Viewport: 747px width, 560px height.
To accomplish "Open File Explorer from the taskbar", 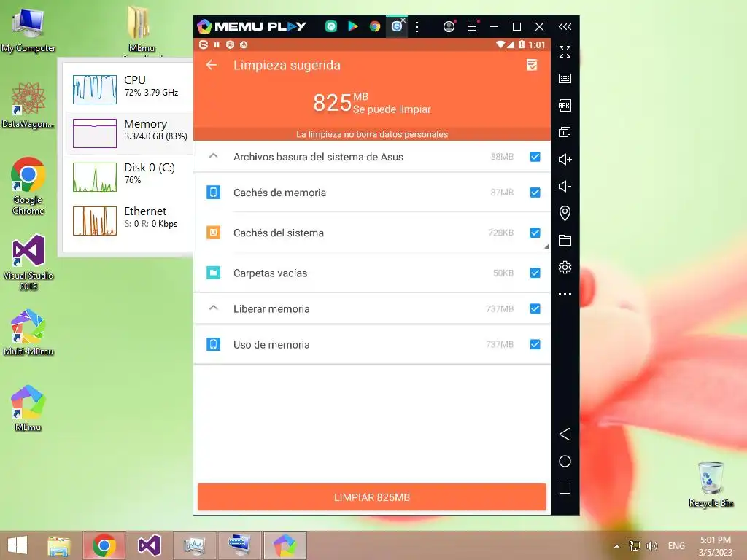I will (x=60, y=545).
